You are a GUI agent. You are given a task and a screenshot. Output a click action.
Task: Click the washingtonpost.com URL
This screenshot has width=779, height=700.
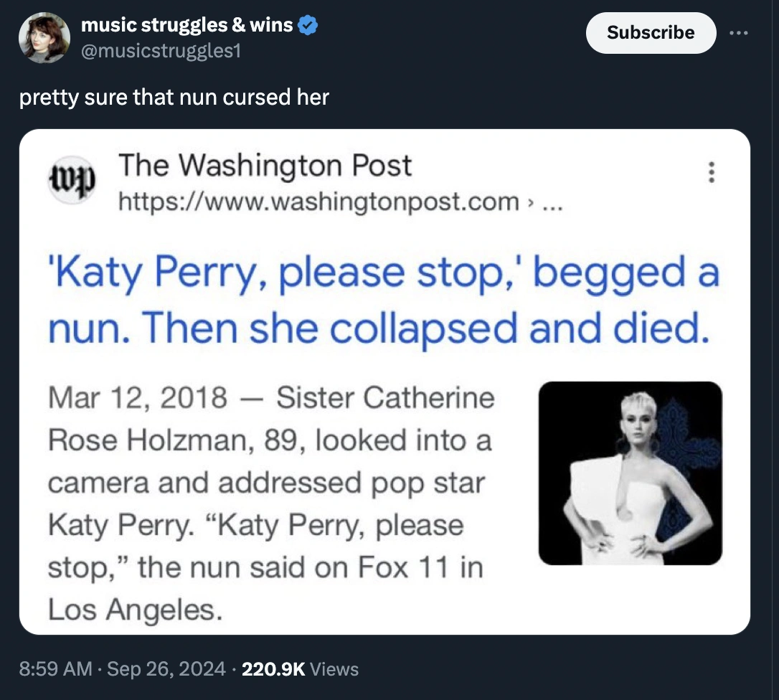pyautogui.click(x=318, y=202)
